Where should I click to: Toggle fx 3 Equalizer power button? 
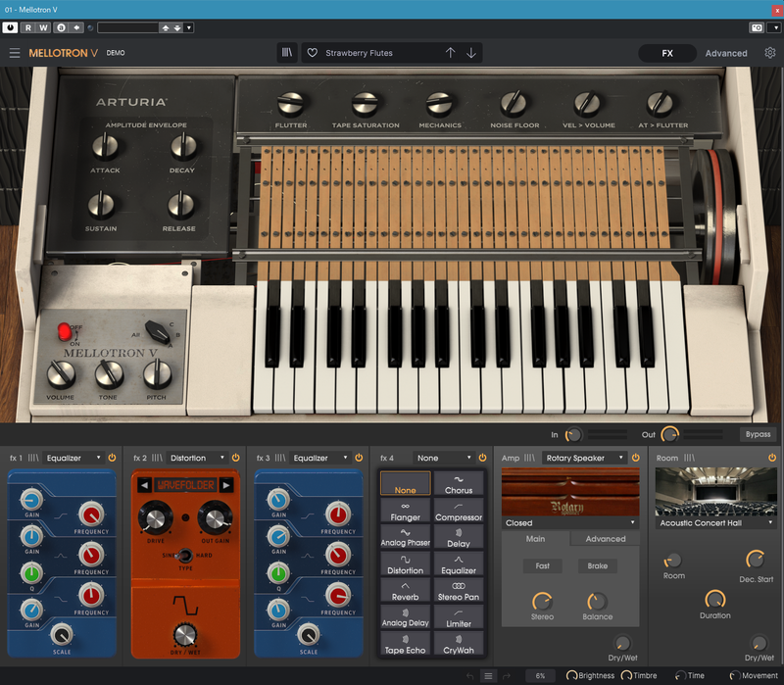tap(359, 458)
